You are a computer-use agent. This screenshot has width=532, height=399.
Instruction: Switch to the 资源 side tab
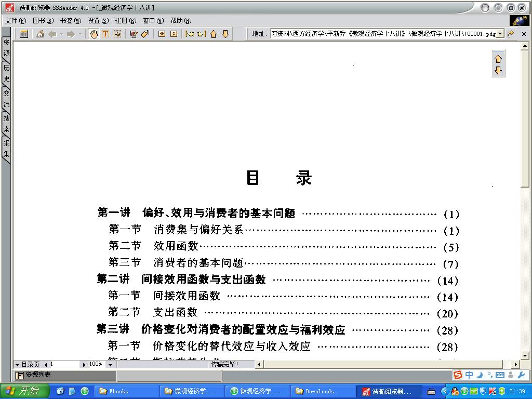(x=6, y=48)
